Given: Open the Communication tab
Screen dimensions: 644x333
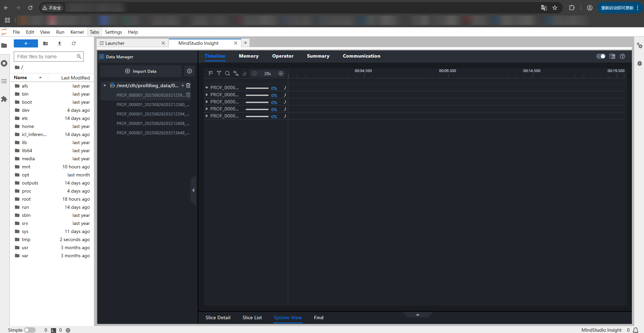Looking at the screenshot, I should [x=362, y=56].
